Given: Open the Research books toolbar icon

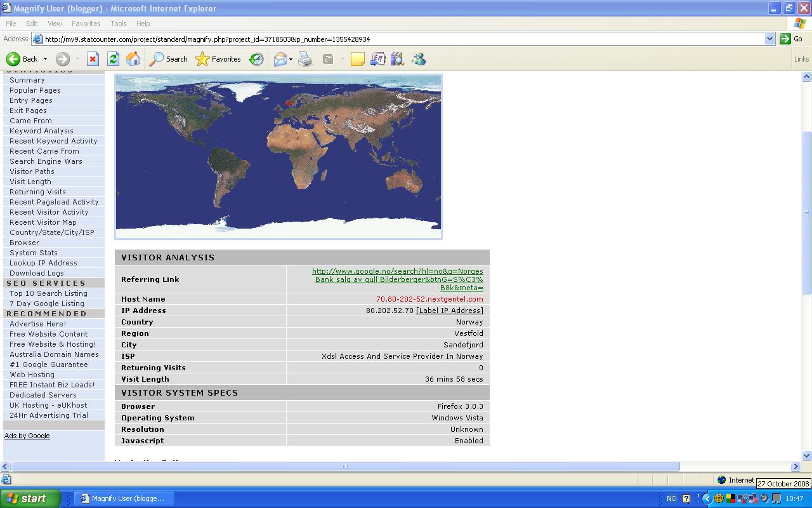Looking at the screenshot, I should pos(398,59).
